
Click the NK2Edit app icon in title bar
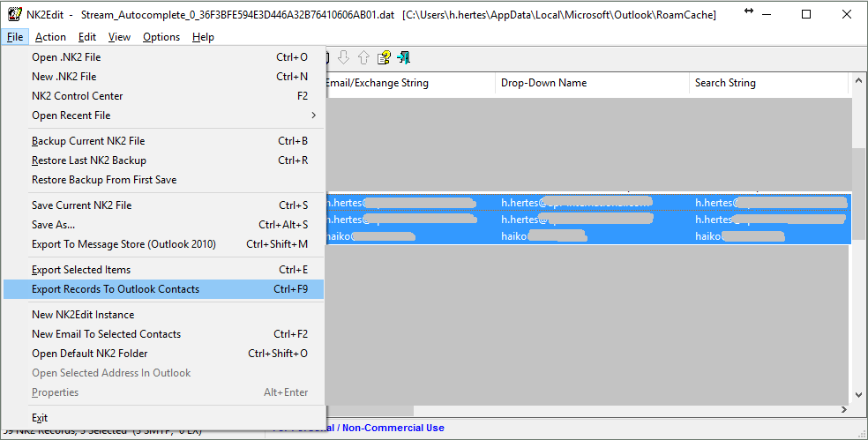(14, 14)
